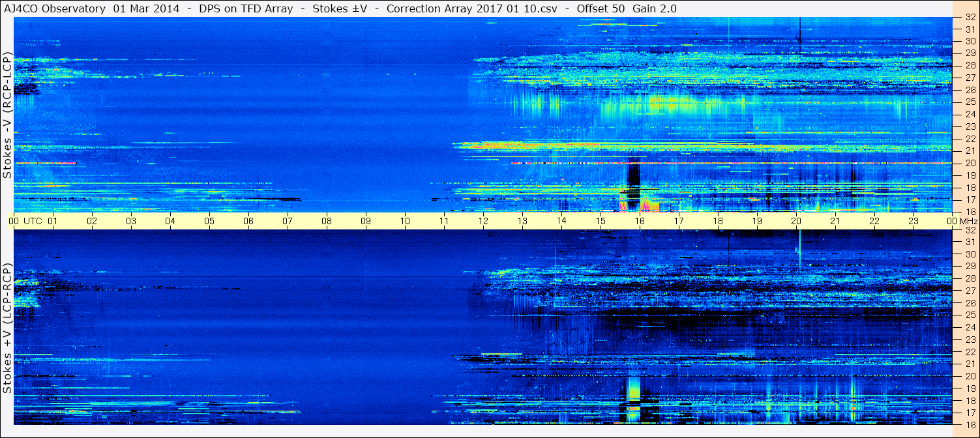Image resolution: width=980 pixels, height=438 pixels.
Task: Click the 19 hour time axis mark
Action: 757,221
